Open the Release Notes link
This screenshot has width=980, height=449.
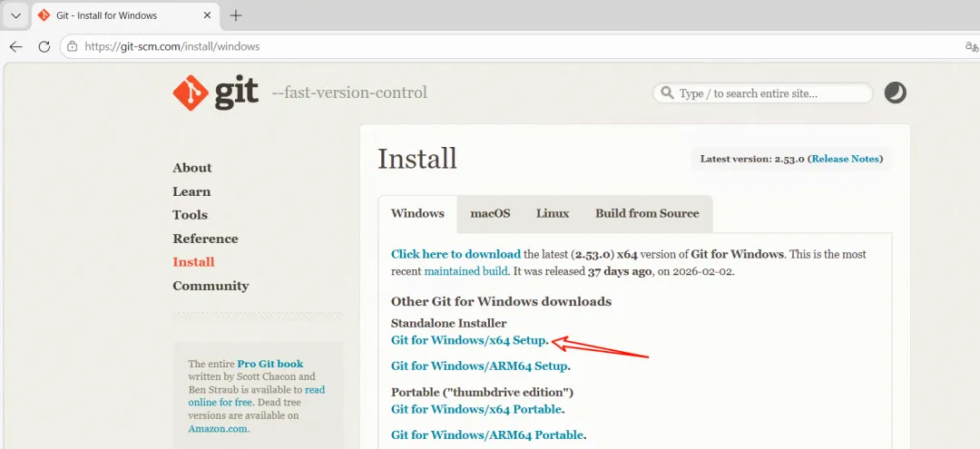coord(845,159)
